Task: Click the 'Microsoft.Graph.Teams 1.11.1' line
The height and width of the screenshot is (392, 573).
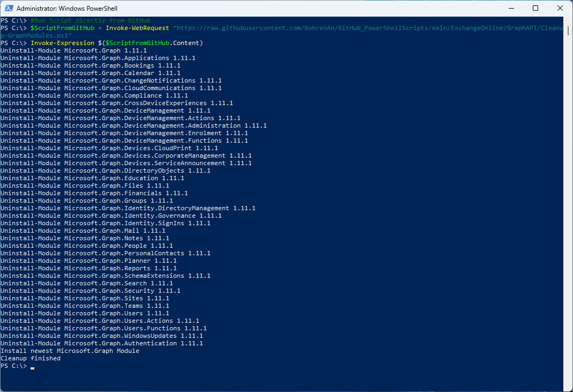Action: click(x=85, y=306)
